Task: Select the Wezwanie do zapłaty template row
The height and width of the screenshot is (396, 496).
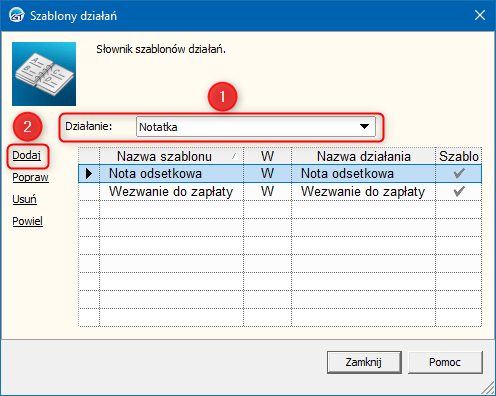Action: pos(280,191)
